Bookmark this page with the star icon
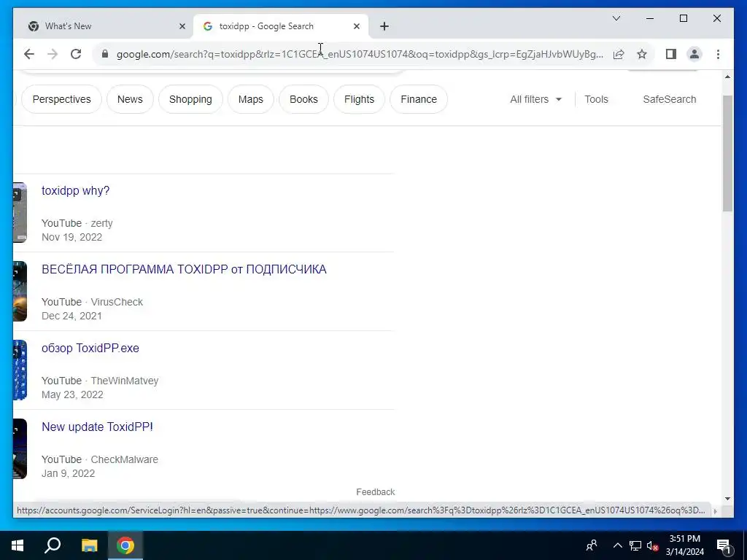This screenshot has height=560, width=747. [x=642, y=54]
